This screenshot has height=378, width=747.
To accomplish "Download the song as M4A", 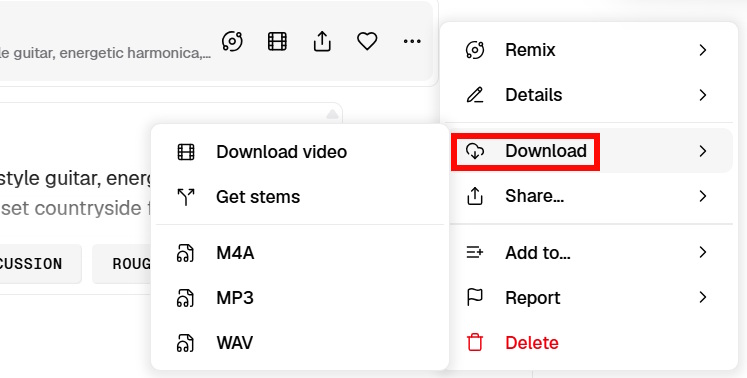I will coord(300,253).
